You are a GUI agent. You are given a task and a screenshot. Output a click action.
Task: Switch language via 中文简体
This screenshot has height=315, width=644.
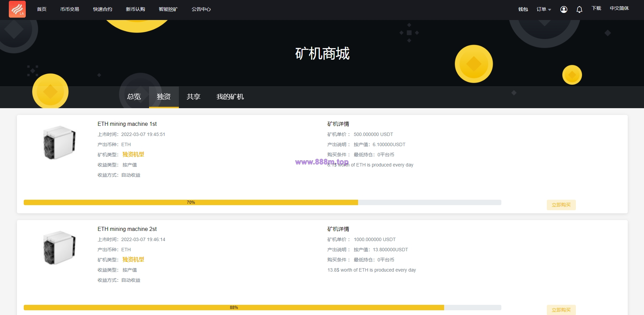pyautogui.click(x=619, y=8)
